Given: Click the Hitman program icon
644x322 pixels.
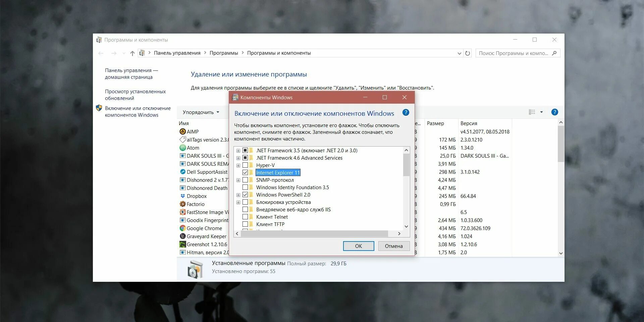Looking at the screenshot, I should click(182, 252).
